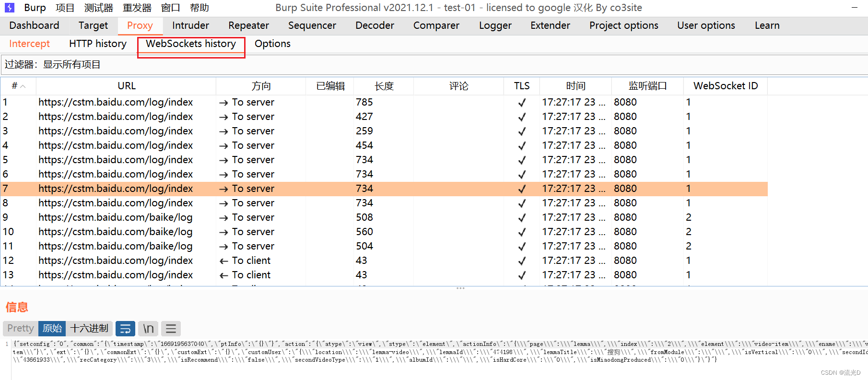The height and width of the screenshot is (380, 868).
Task: Switch to the Dashboard tab
Action: coord(35,25)
